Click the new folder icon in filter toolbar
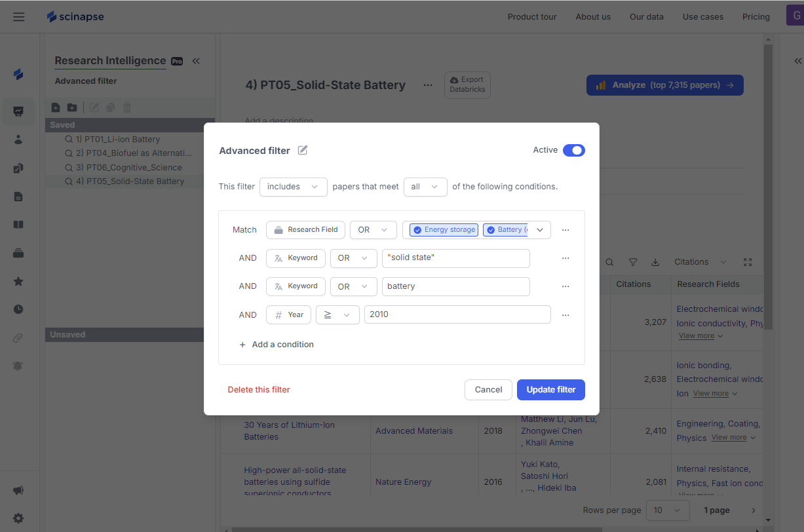804x532 pixels. 72,107
